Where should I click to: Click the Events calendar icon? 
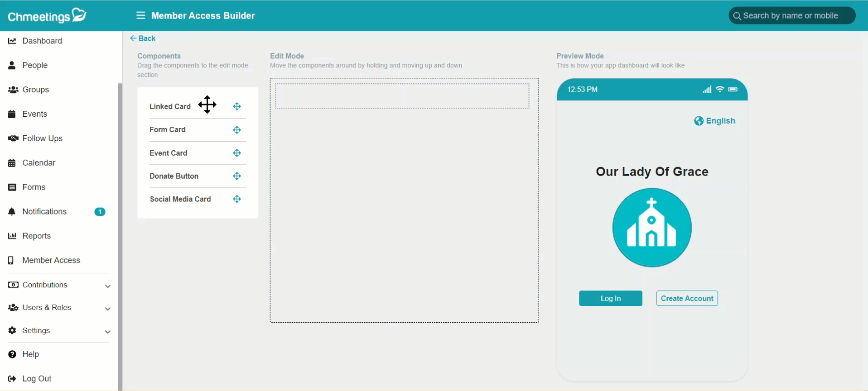pyautogui.click(x=12, y=114)
